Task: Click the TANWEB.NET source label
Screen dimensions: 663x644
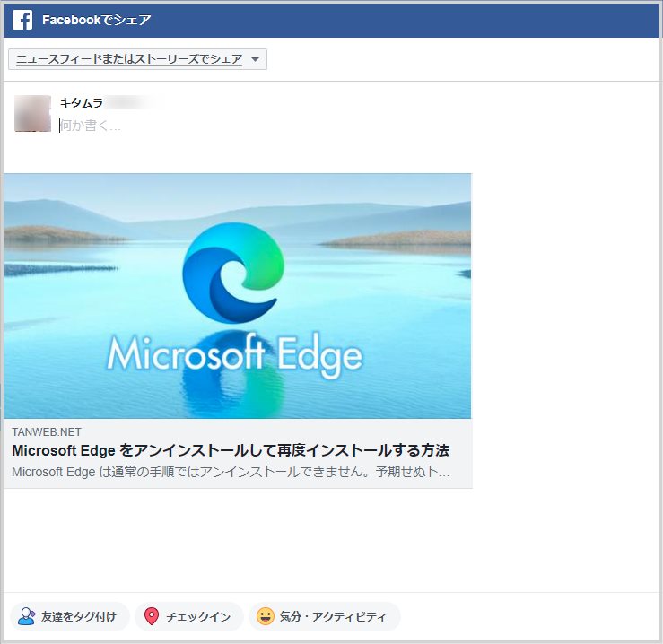Action: [x=47, y=431]
